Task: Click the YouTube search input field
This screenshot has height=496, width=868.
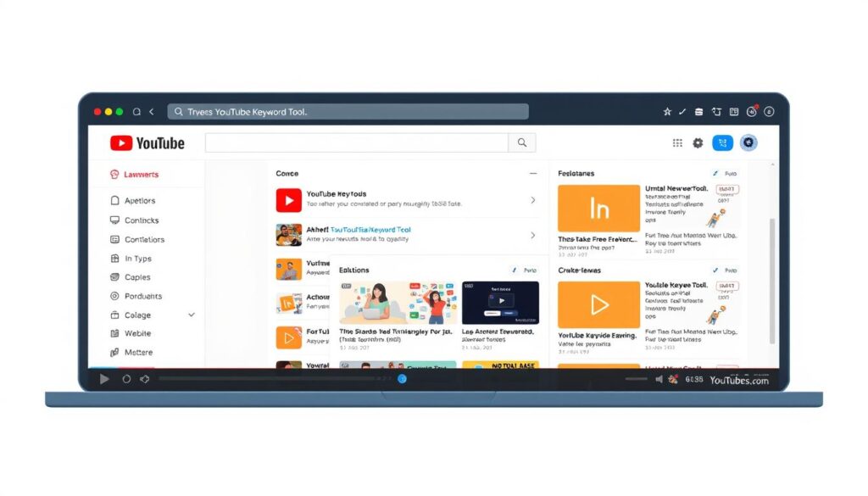Action: click(357, 142)
